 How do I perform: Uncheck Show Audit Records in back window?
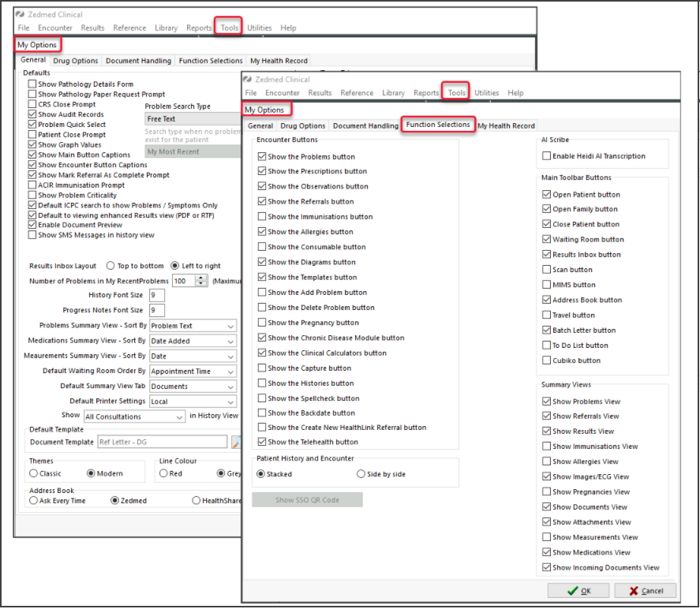click(x=32, y=114)
